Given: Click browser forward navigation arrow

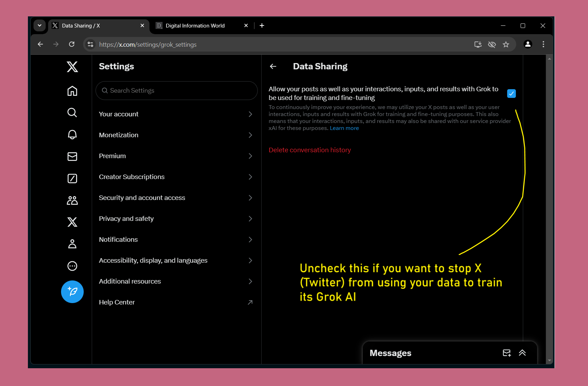Looking at the screenshot, I should tap(56, 44).
